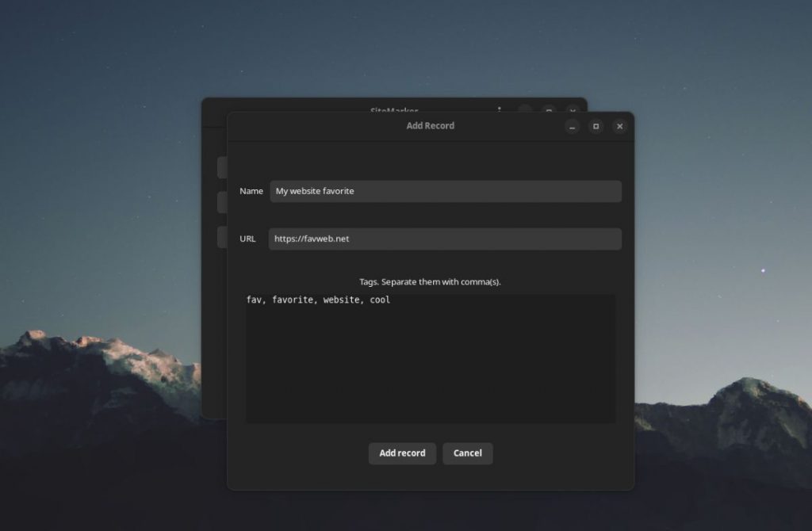Click the Add Record title bar
The image size is (812, 531).
428,125
